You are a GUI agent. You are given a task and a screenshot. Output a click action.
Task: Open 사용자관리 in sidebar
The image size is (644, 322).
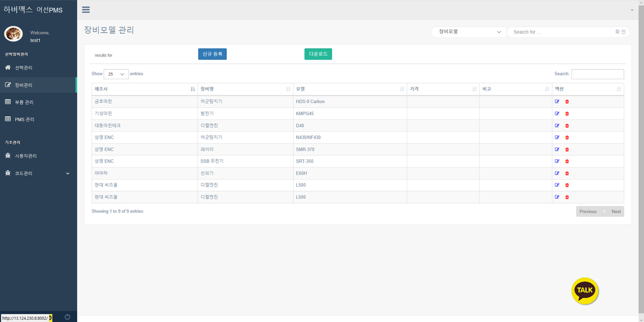pyautogui.click(x=38, y=156)
